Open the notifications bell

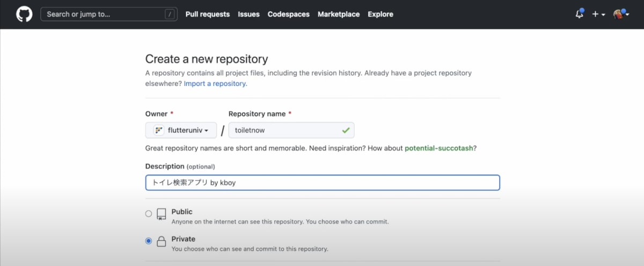pyautogui.click(x=579, y=15)
